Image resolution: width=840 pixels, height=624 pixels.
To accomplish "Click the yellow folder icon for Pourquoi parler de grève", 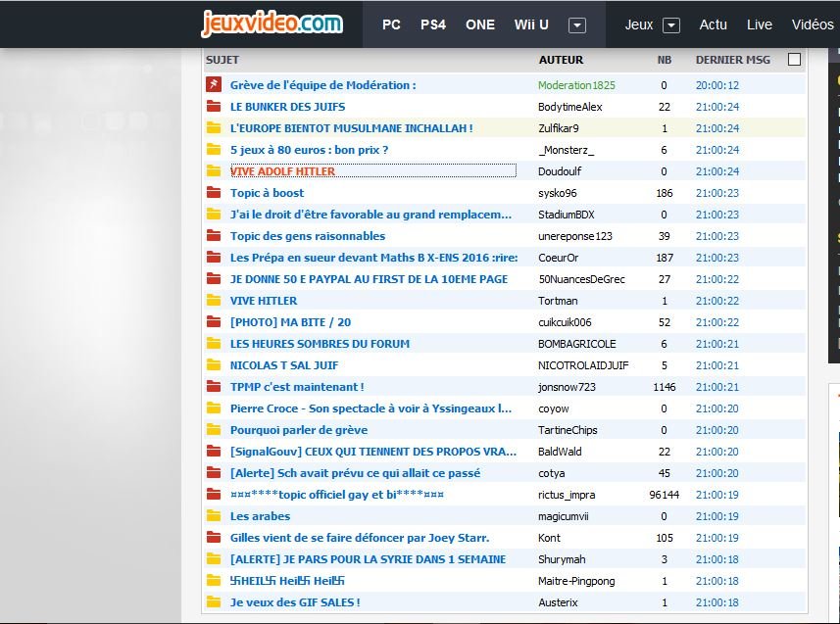I will click(213, 430).
